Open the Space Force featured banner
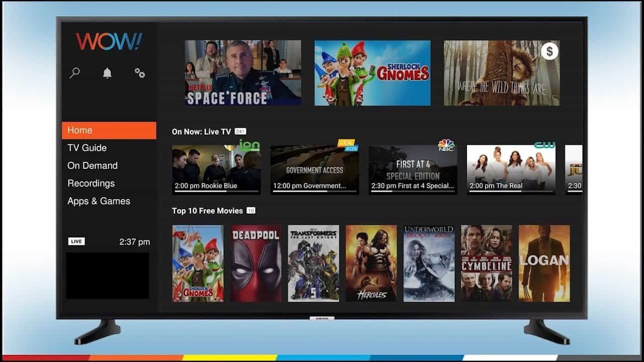 click(x=243, y=73)
